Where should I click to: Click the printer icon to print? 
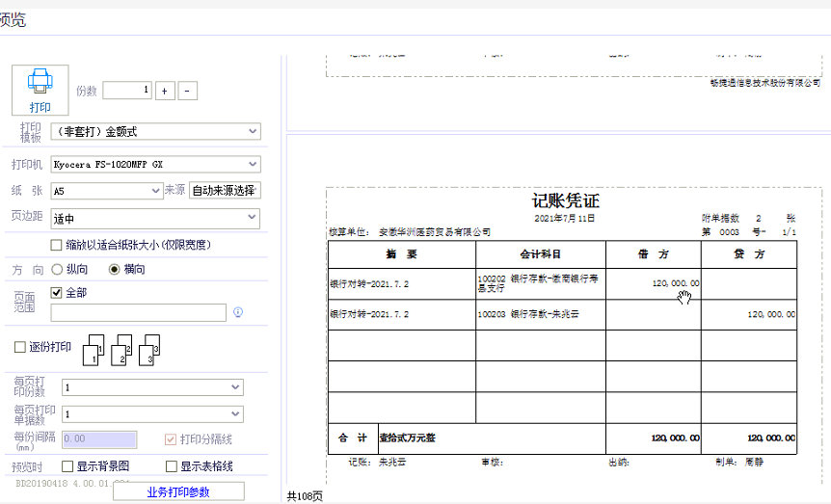pos(40,90)
